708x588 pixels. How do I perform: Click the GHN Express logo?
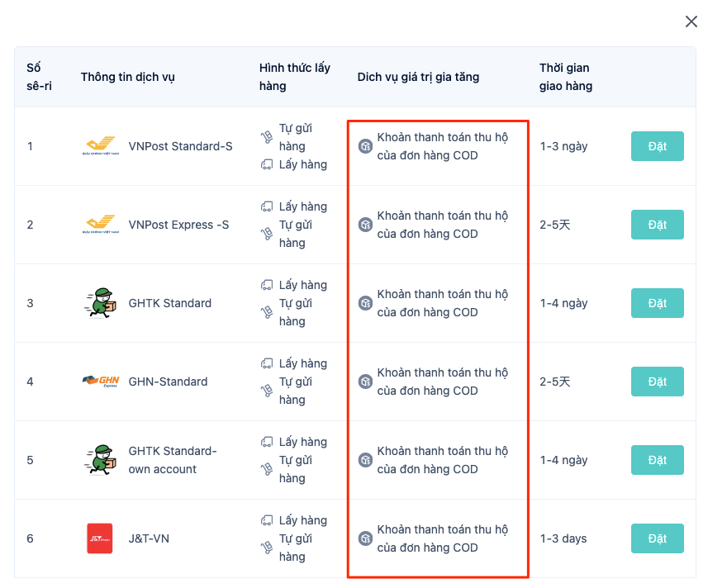[101, 382]
